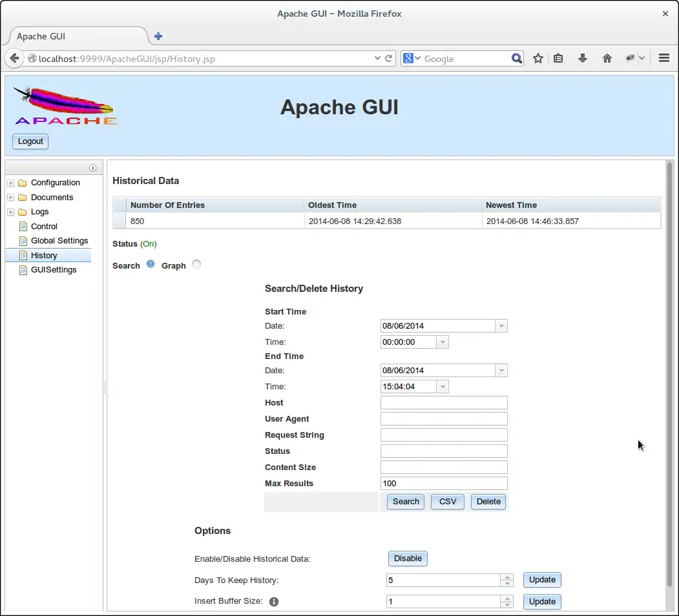This screenshot has height=616, width=679.
Task: Click the page vertical scrollbar
Action: coord(669,375)
